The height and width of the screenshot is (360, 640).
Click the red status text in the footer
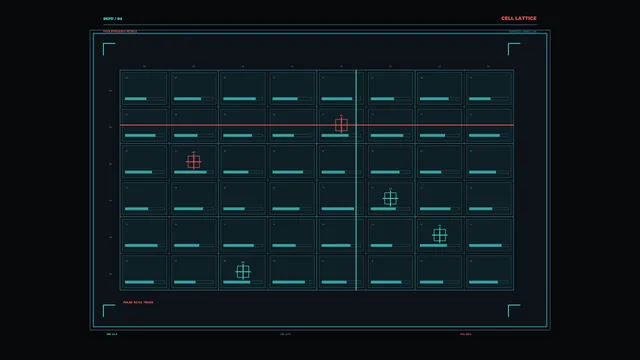click(466, 334)
